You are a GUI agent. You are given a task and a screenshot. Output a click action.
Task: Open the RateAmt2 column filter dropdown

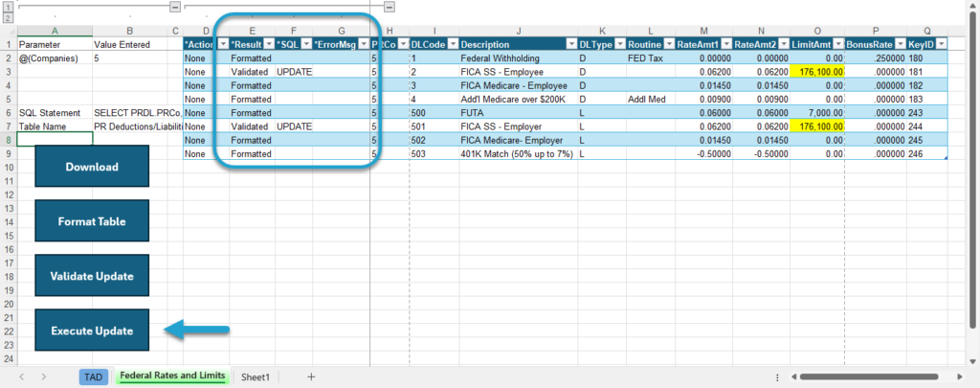point(783,44)
